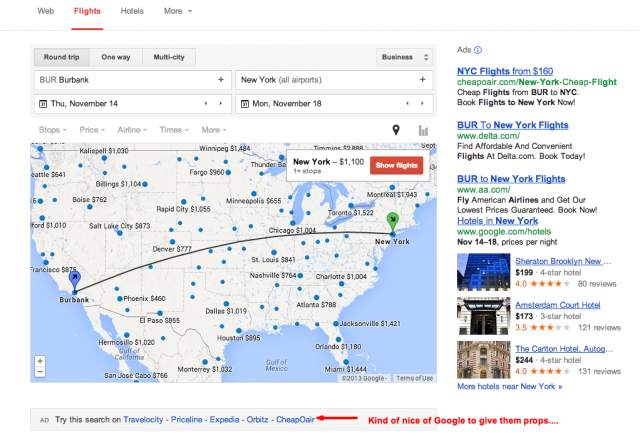640x438 pixels.
Task: Select Round trip option
Action: [62, 57]
